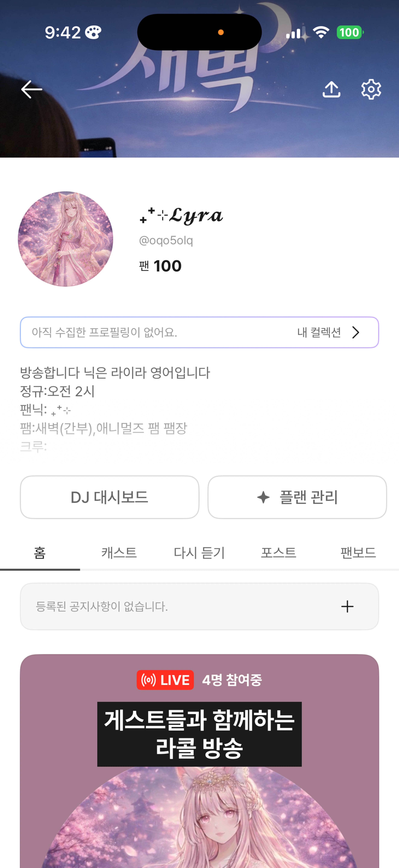Viewport: 399px width, 868px height.
Task: Tap the share upload icon
Action: 331,89
